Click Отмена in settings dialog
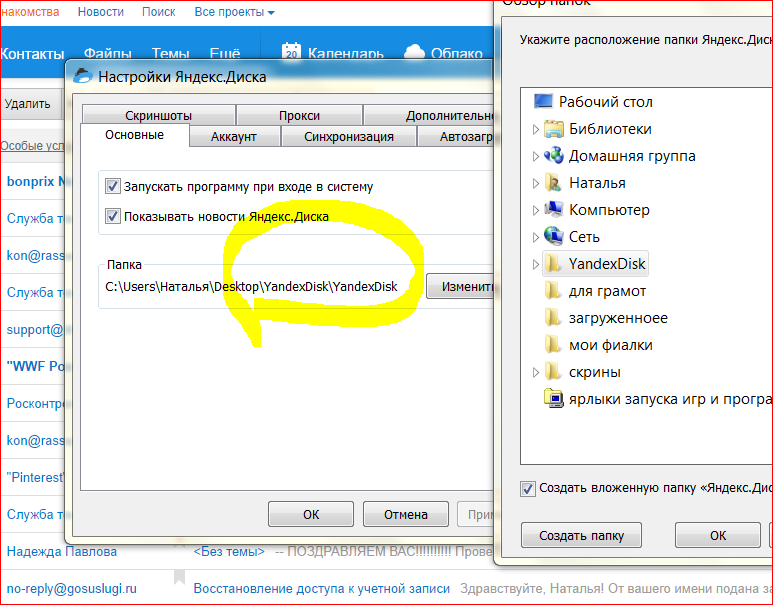 click(406, 514)
